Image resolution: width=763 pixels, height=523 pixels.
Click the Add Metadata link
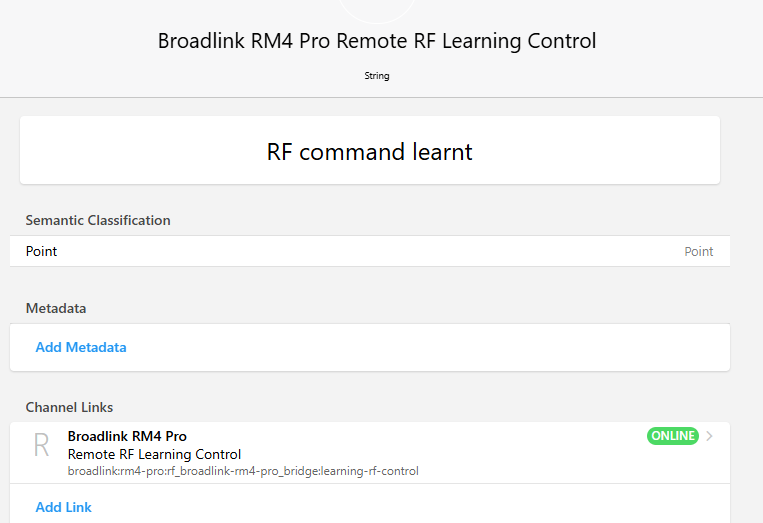[81, 348]
